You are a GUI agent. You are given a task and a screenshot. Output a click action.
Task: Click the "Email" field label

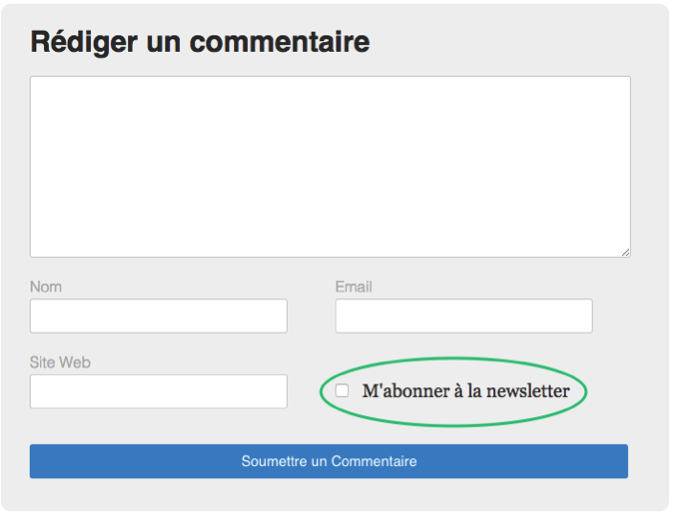point(353,287)
